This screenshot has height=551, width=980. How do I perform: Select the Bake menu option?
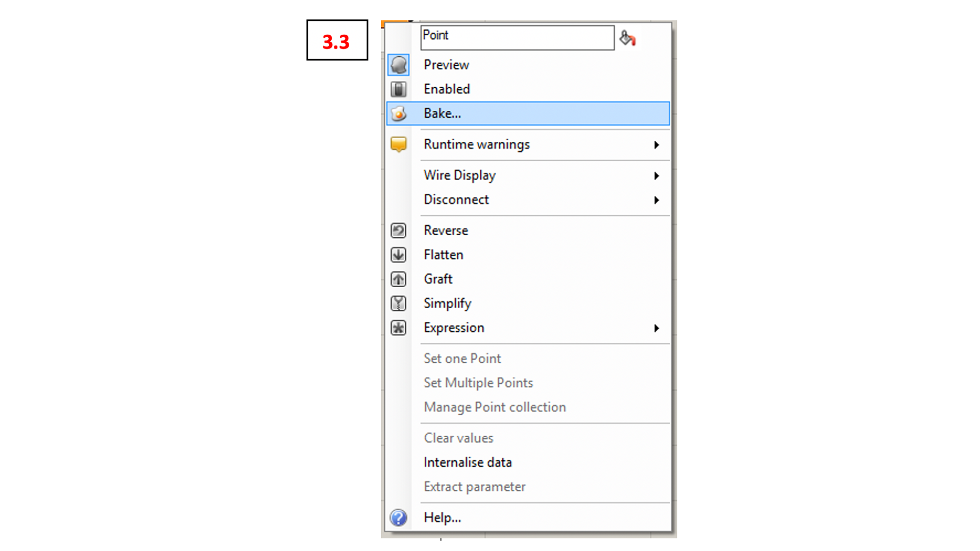coord(529,113)
